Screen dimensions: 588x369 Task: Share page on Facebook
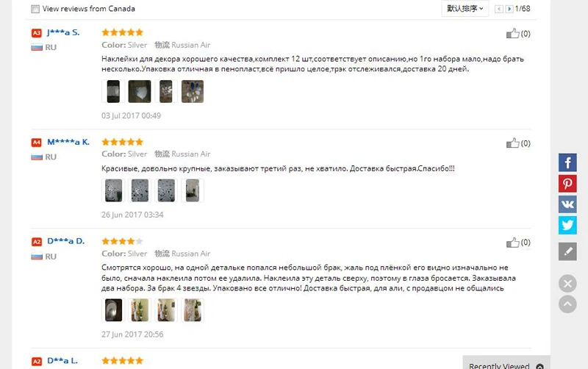coord(567,162)
